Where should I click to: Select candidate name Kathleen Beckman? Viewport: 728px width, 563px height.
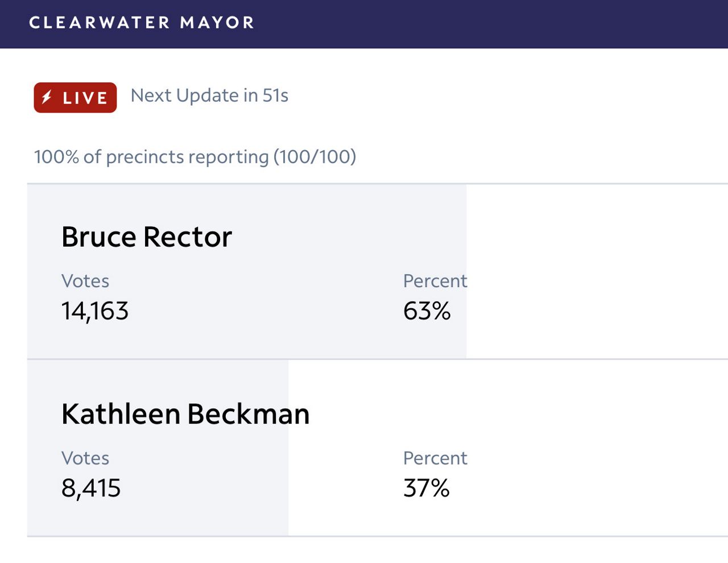185,413
